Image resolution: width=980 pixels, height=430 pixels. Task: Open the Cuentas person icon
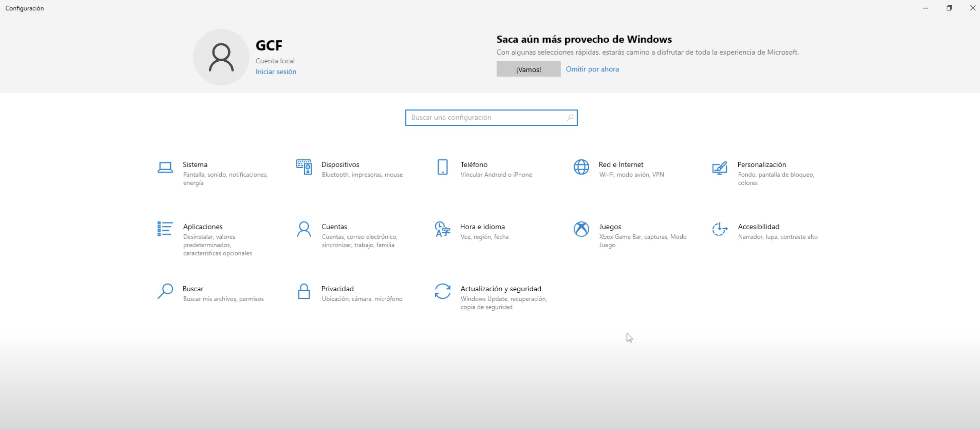coord(304,229)
